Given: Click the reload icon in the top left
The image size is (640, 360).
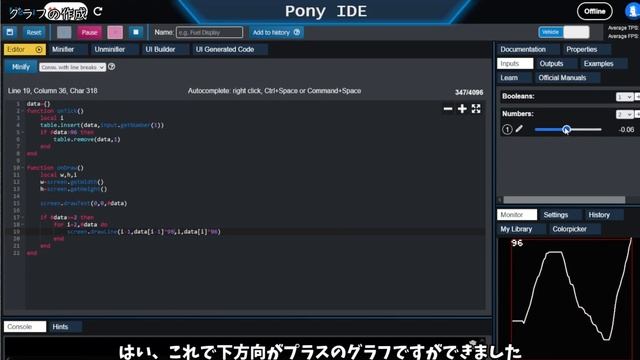Looking at the screenshot, I should click(x=98, y=11).
